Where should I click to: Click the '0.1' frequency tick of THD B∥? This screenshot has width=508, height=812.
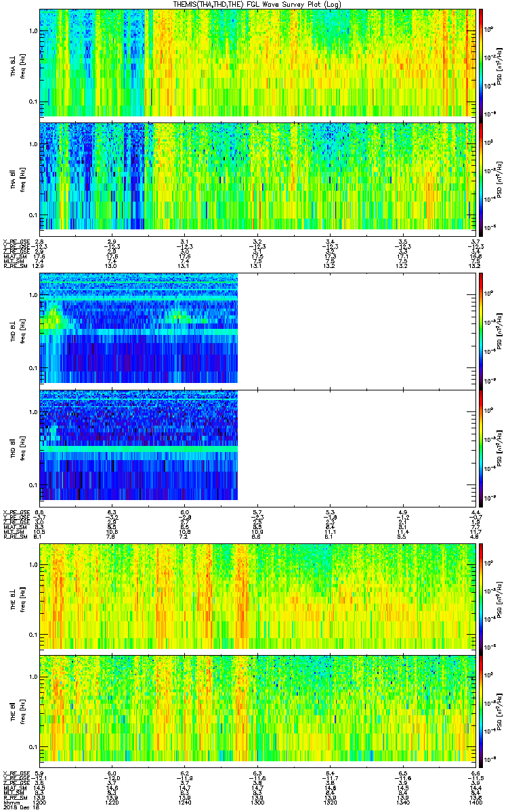pyautogui.click(x=33, y=485)
